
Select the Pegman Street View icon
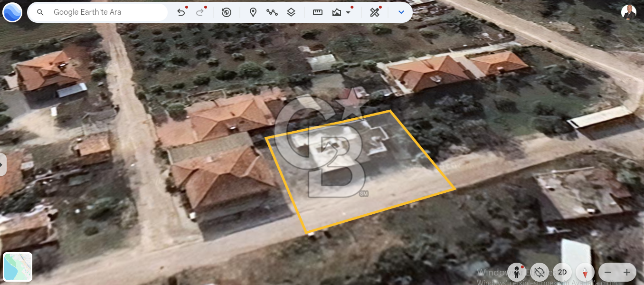tap(516, 272)
